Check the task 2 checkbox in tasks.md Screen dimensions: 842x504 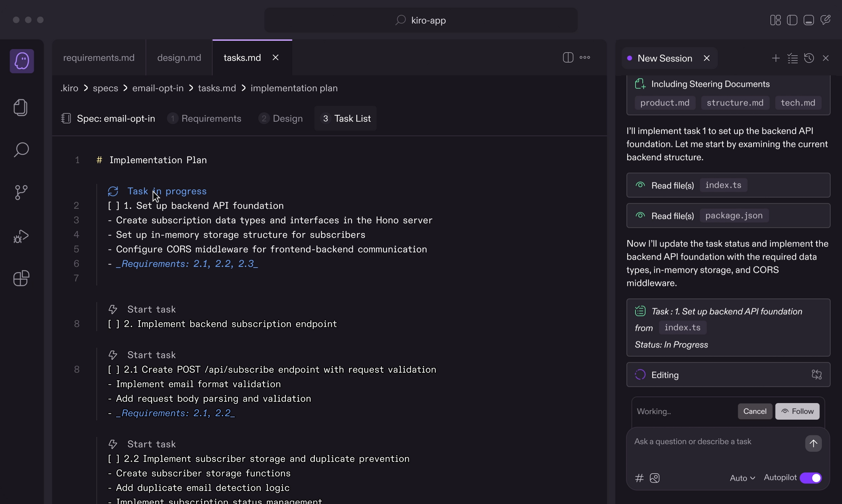114,324
